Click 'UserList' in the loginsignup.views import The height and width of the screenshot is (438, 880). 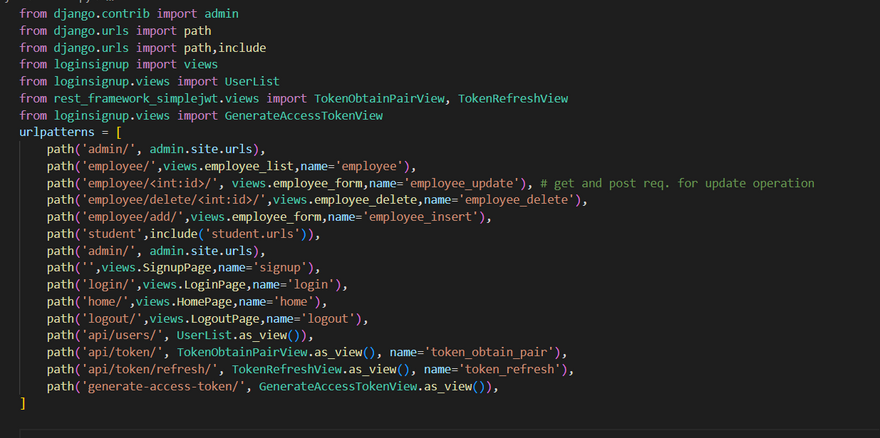[252, 82]
